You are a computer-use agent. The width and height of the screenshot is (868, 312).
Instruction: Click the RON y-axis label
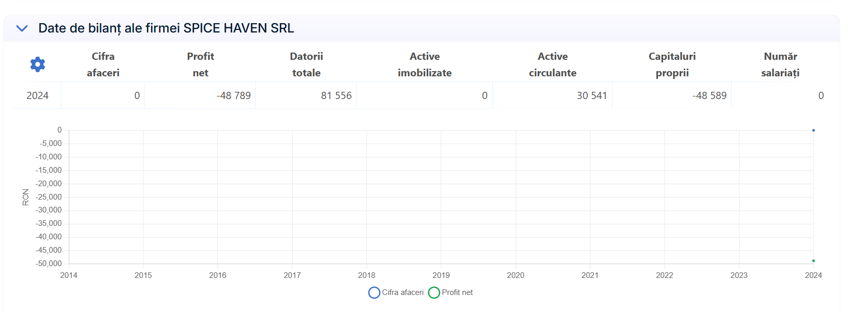(x=25, y=197)
